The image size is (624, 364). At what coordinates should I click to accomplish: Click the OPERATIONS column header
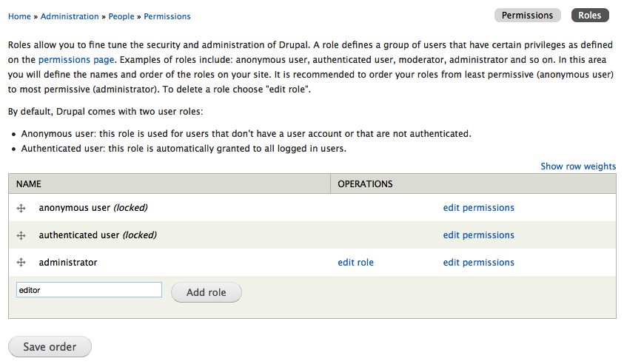point(365,183)
